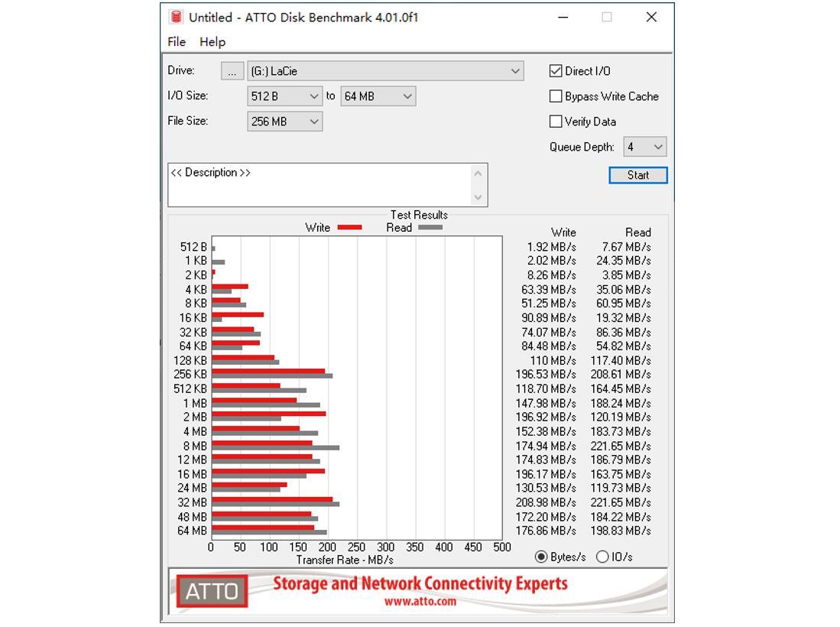Viewport: 840px width, 627px height.
Task: Click write value '110 MB/s'
Action: click(x=553, y=361)
